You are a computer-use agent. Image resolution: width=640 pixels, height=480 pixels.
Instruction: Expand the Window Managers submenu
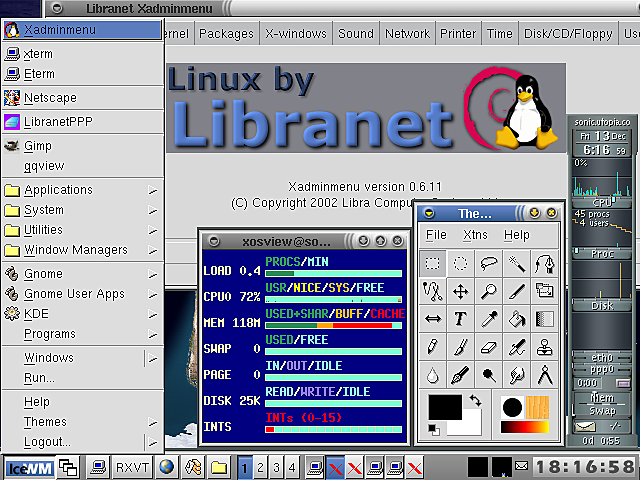click(x=83, y=250)
